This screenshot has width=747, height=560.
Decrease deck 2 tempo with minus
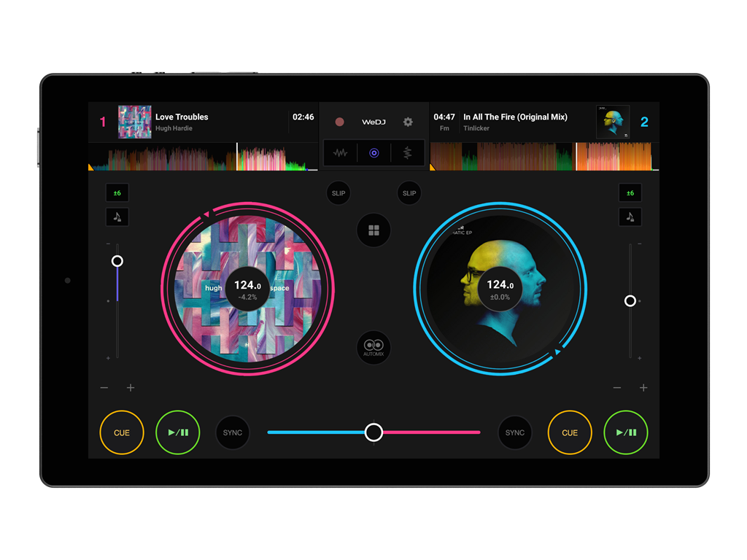pyautogui.click(x=617, y=388)
